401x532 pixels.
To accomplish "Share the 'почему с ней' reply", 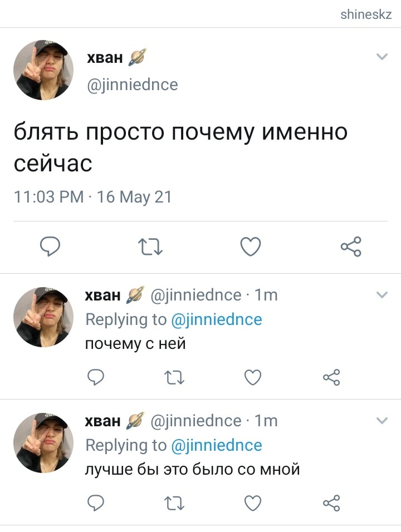I will tap(331, 377).
